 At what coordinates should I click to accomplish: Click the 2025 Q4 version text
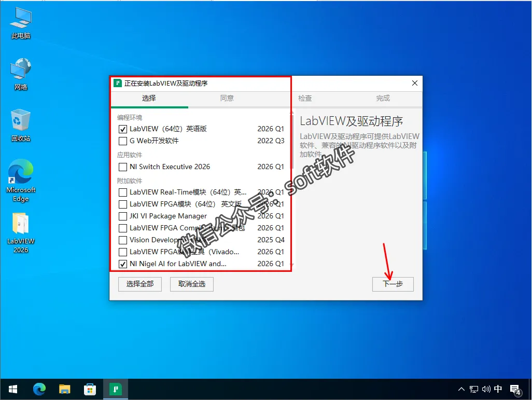(271, 240)
